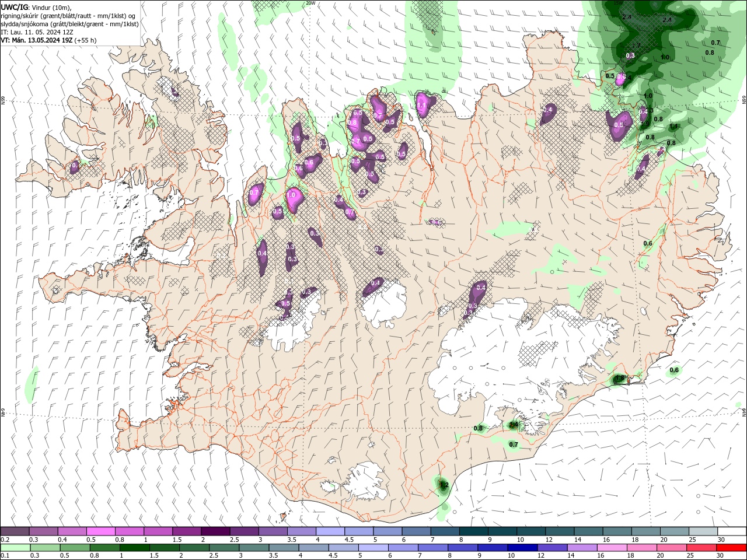The width and height of the screenshot is (747, 560).
Task: Click the 14 swatch in upper legend row
Action: (588, 531)
